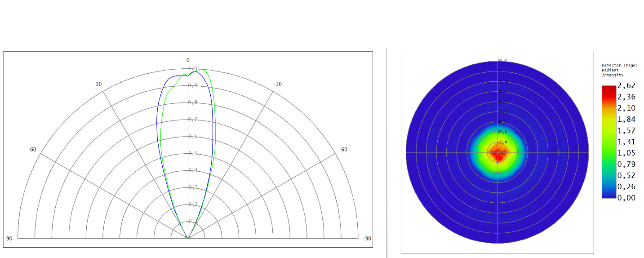Click the '30' angle label on the polar plot
This screenshot has width=644, height=258.
[99, 84]
